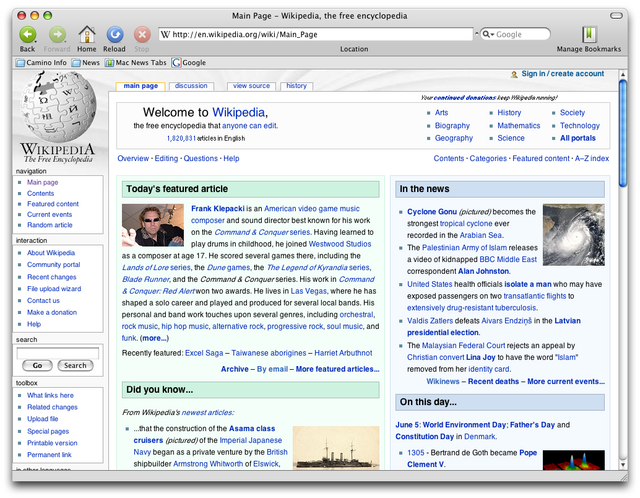Click the URL location field

click(315, 34)
